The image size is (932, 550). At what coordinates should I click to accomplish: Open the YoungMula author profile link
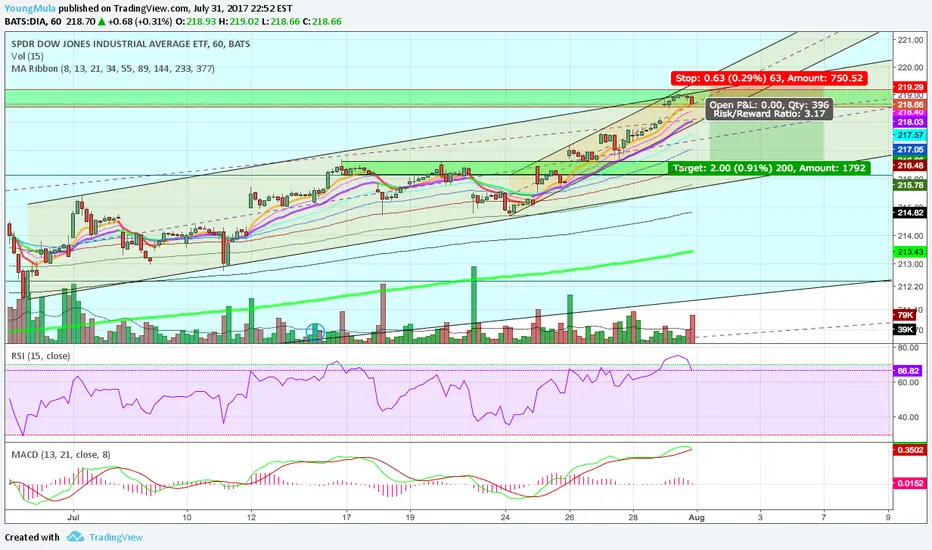pos(30,9)
